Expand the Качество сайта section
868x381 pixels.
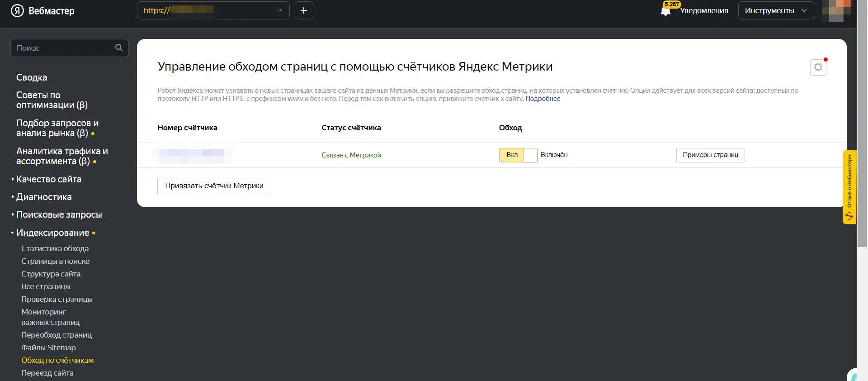(48, 179)
